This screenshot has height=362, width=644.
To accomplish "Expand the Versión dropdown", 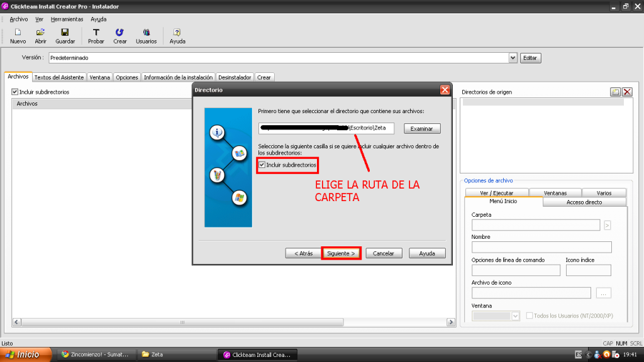I will [x=513, y=58].
